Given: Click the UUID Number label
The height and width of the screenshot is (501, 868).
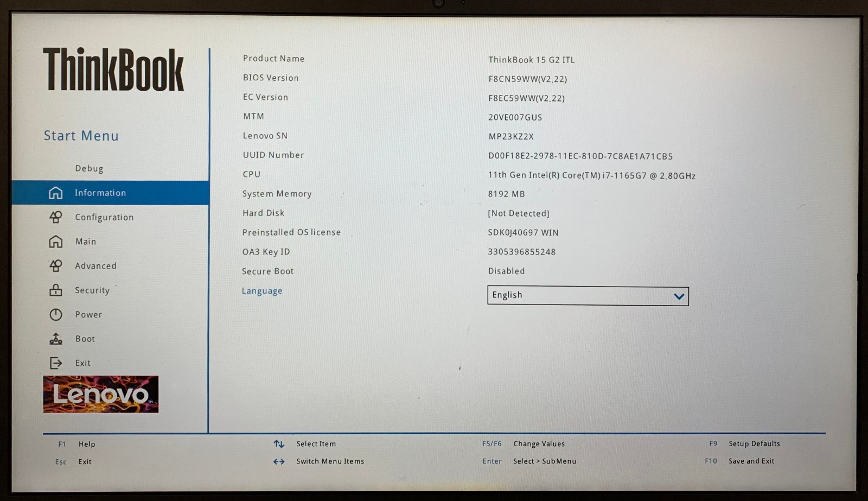Looking at the screenshot, I should [x=273, y=155].
